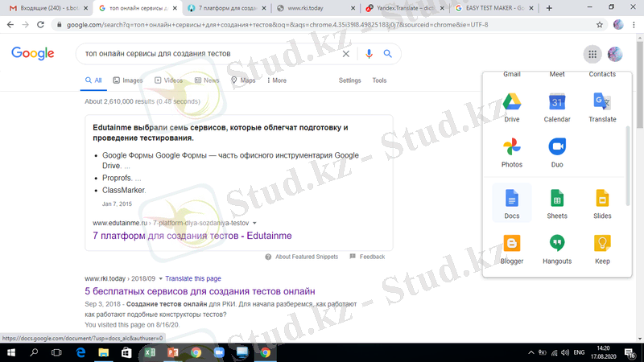This screenshot has height=362, width=644.
Task: Go to Google homepage logo
Action: (x=32, y=53)
